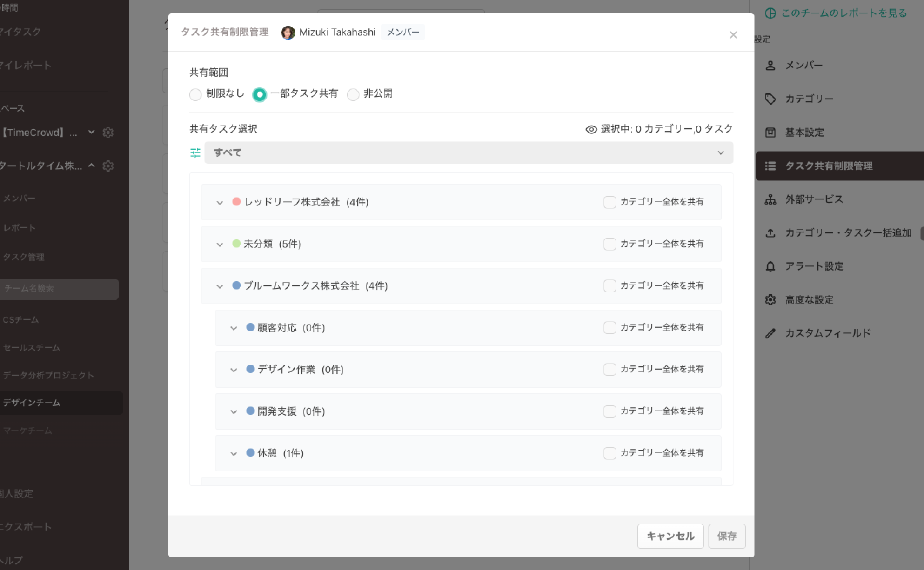The width and height of the screenshot is (924, 570).
Task: Click Mizuki Takahashi's avatar picture
Action: coord(288,33)
